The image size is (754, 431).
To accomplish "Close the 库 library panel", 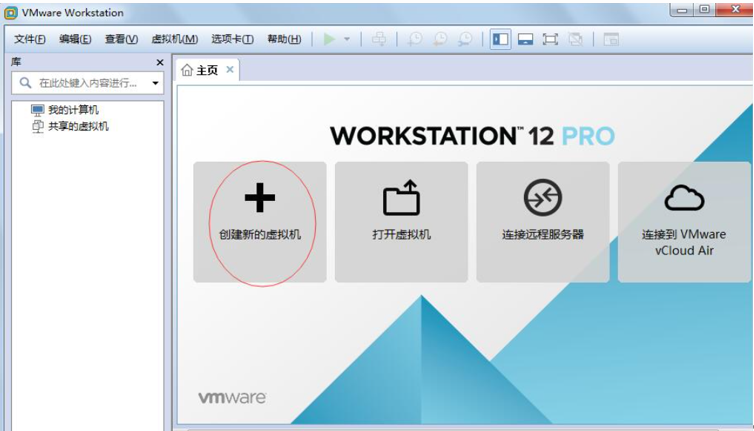I will (160, 63).
